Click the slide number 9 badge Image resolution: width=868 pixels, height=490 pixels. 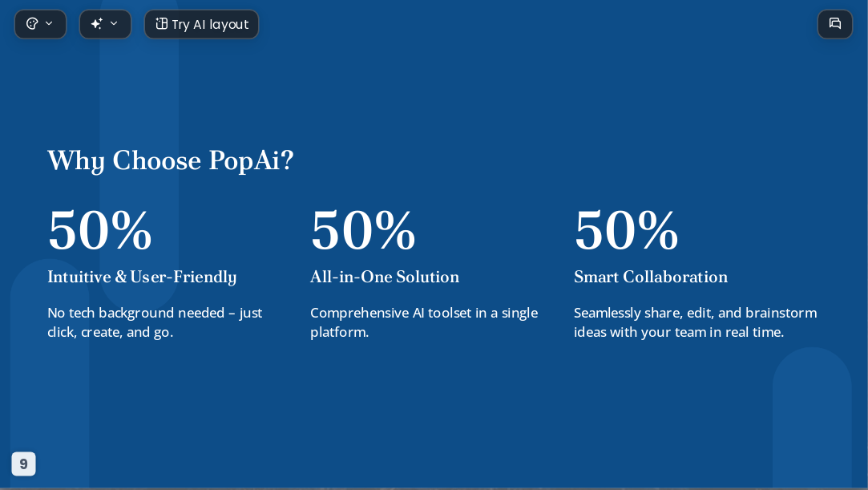click(x=24, y=464)
